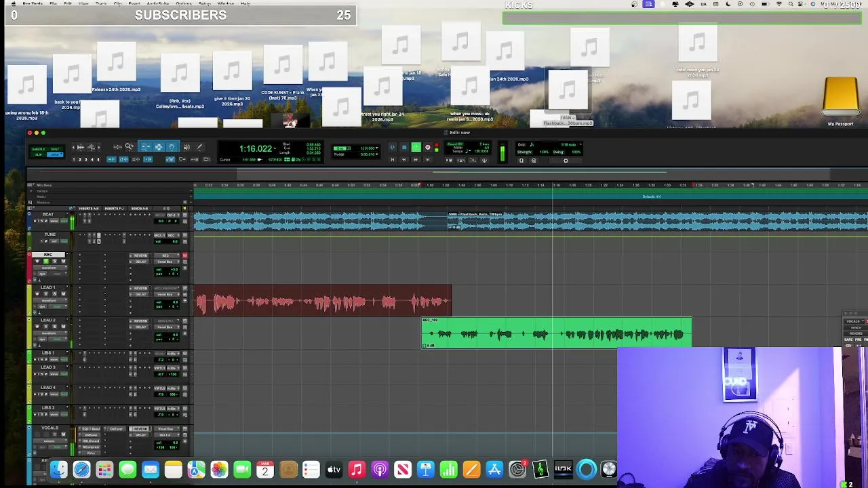This screenshot has width=868, height=488.
Task: Toggle input monitoring on REC track
Action: 45,262
